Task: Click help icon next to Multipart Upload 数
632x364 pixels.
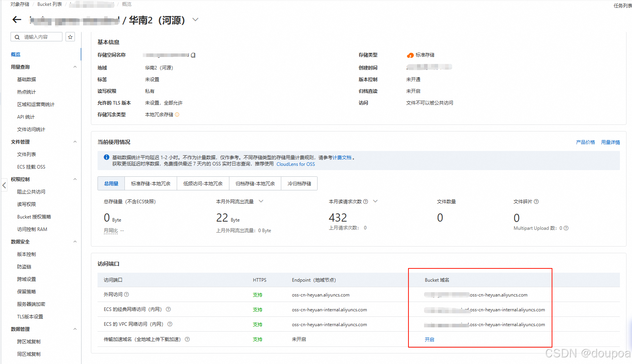Action: pos(566,228)
